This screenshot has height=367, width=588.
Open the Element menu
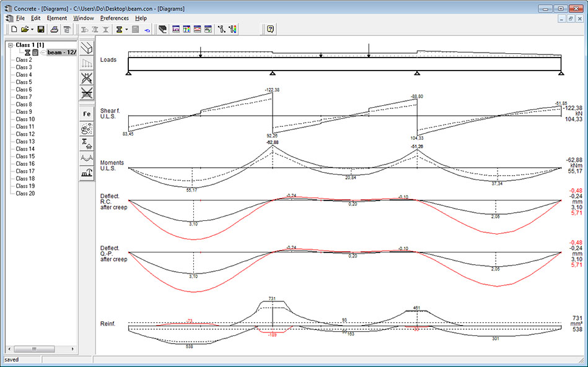(57, 18)
